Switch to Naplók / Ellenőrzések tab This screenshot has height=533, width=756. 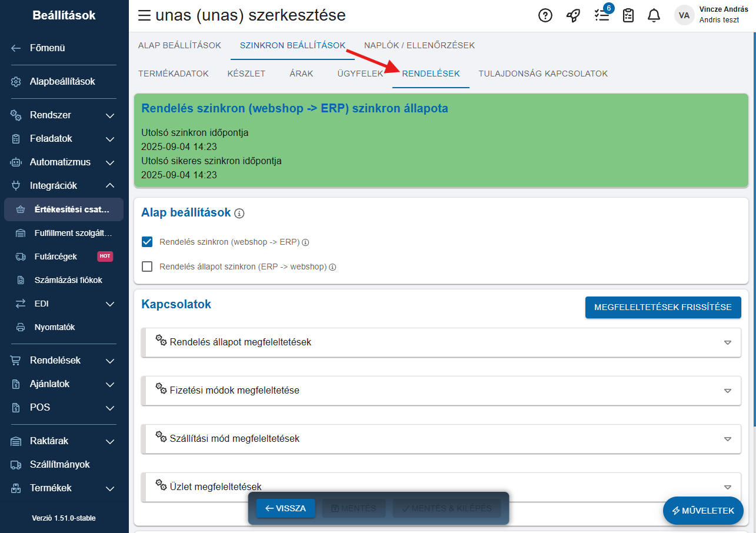(x=419, y=45)
